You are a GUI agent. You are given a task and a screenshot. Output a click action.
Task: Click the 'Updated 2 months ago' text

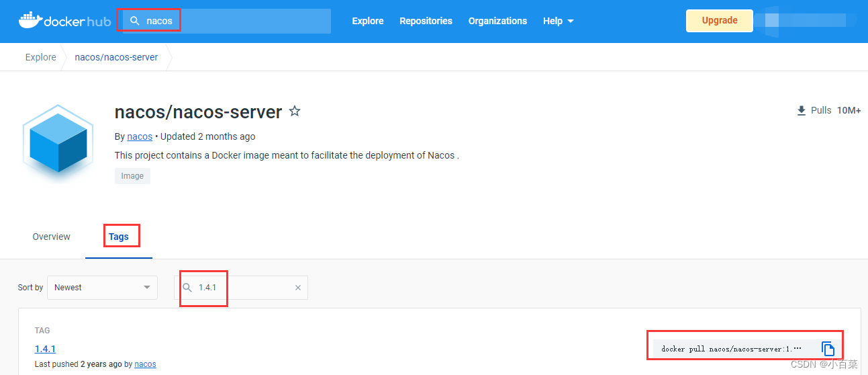[x=208, y=136]
